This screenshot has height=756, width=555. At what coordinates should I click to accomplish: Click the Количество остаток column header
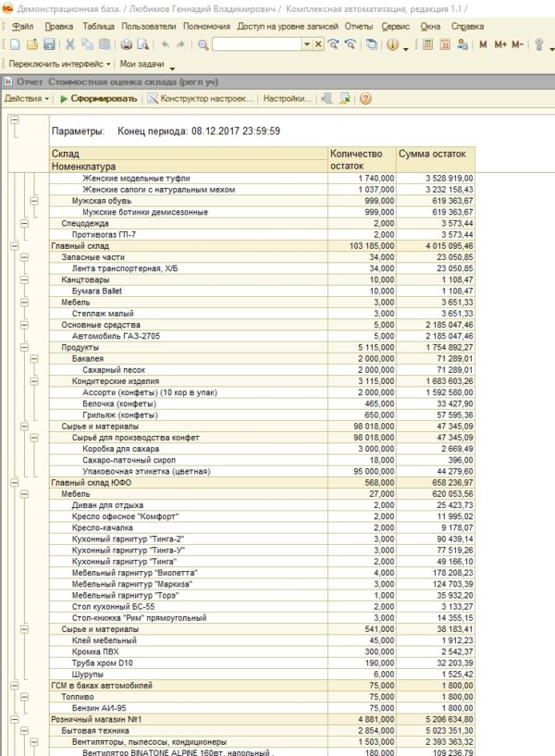tap(362, 159)
